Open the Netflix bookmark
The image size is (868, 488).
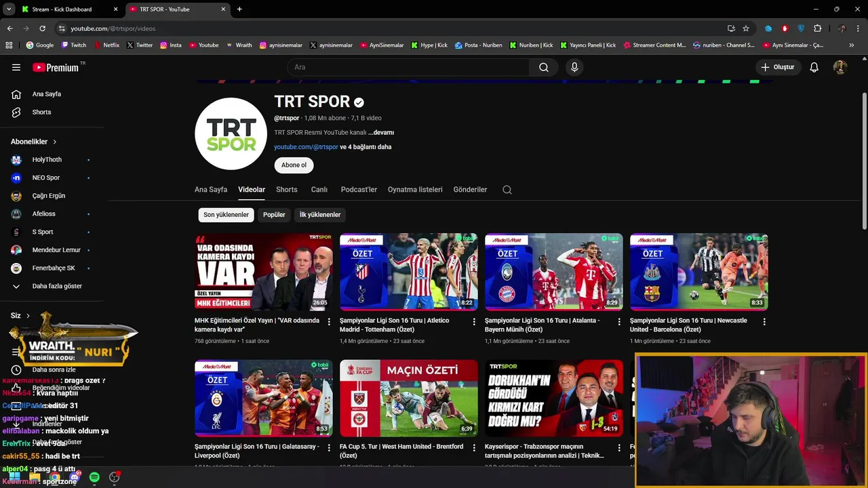coord(106,45)
